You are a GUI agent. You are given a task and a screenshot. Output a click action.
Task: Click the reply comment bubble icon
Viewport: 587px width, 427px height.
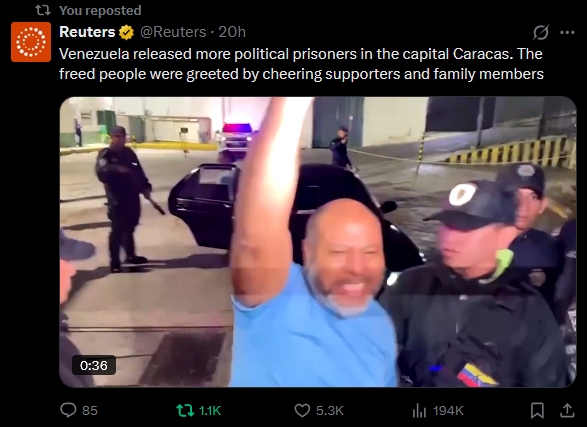coord(68,410)
